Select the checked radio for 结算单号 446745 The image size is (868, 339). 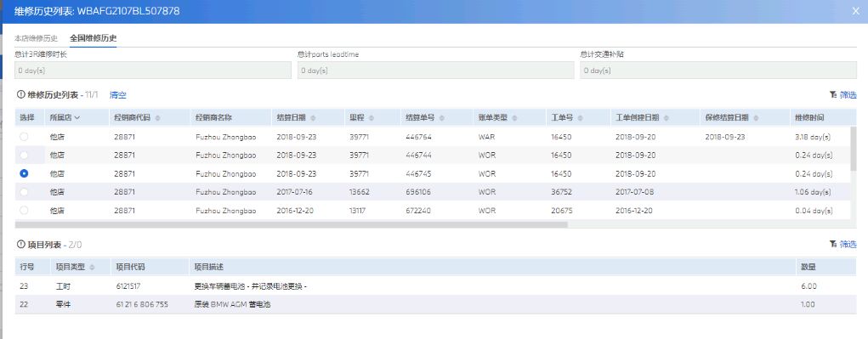coord(24,173)
